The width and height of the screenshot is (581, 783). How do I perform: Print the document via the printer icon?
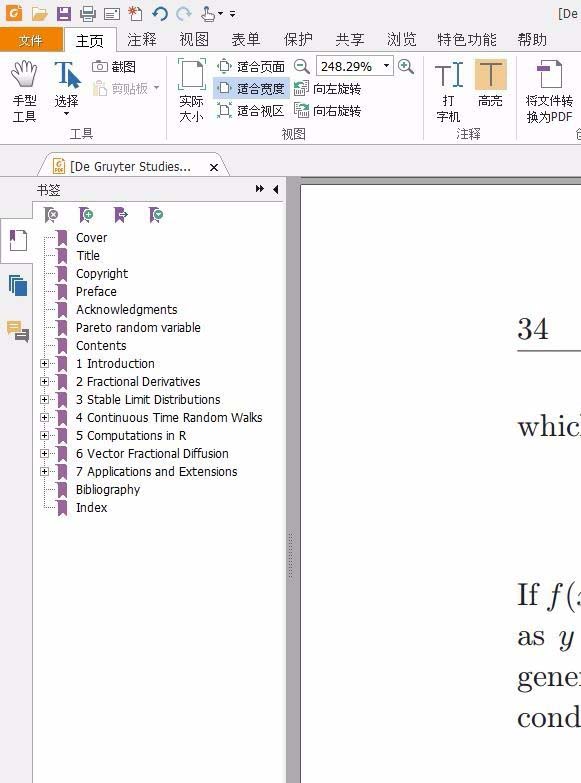tap(87, 13)
